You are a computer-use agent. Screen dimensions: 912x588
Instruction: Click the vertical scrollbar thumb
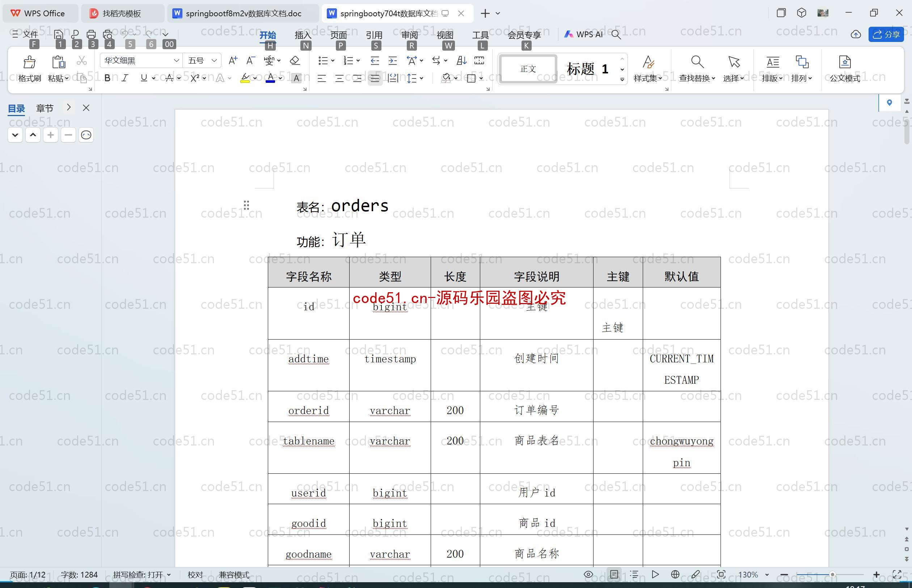907,132
